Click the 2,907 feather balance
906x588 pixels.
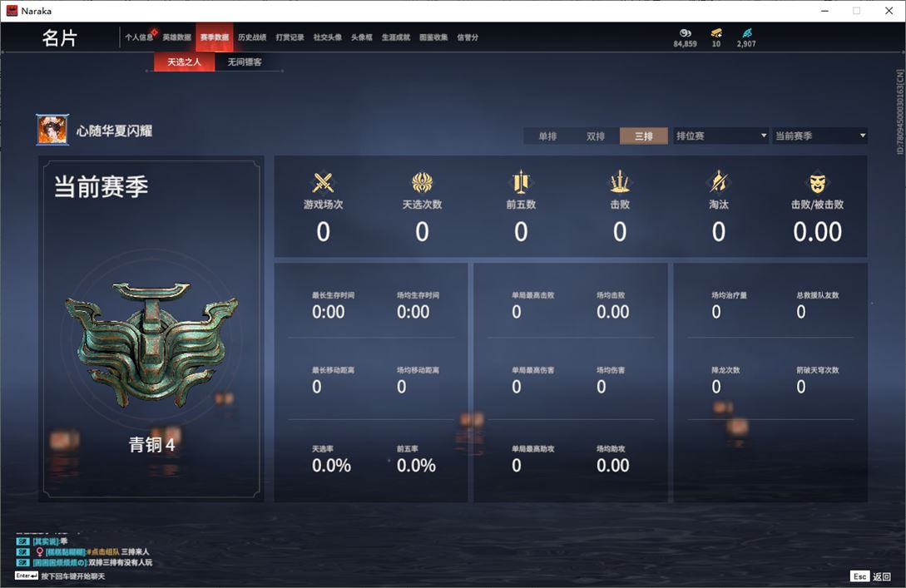click(746, 44)
